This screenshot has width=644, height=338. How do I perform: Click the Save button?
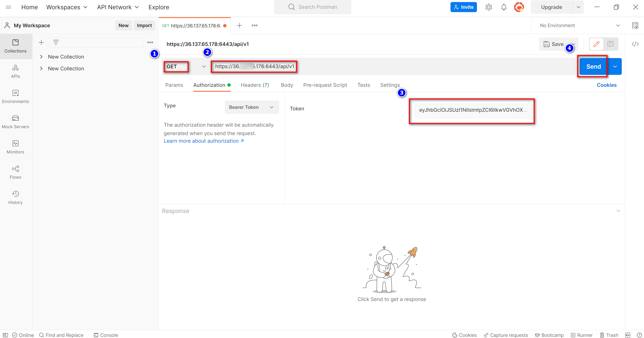[x=554, y=44]
